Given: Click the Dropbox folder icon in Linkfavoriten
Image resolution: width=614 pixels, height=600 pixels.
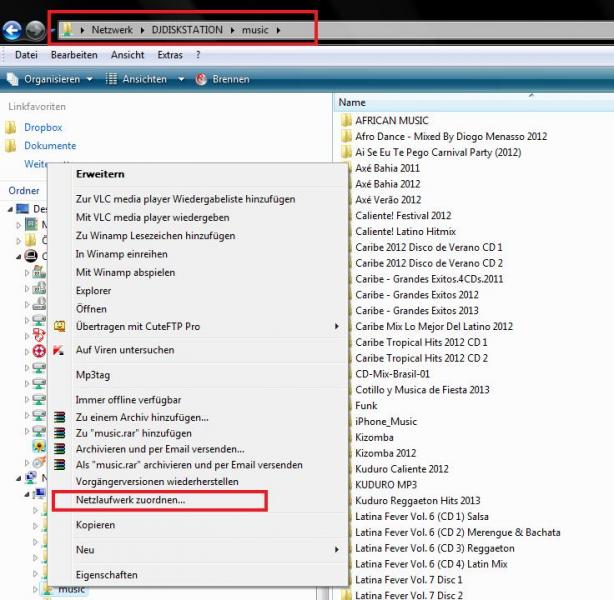Looking at the screenshot, I should [x=11, y=128].
